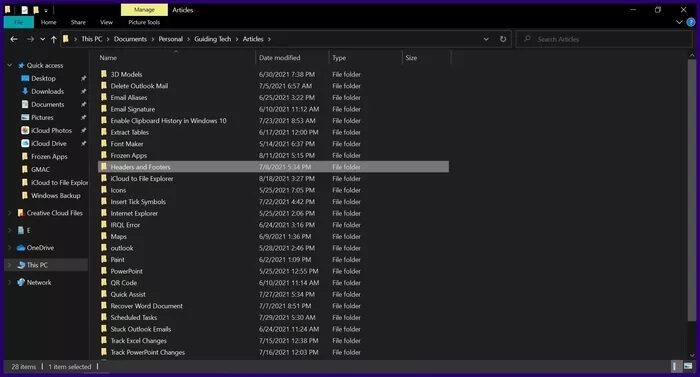Click folder icon of Quick Assist
Image resolution: width=700 pixels, height=377 pixels.
(x=104, y=294)
